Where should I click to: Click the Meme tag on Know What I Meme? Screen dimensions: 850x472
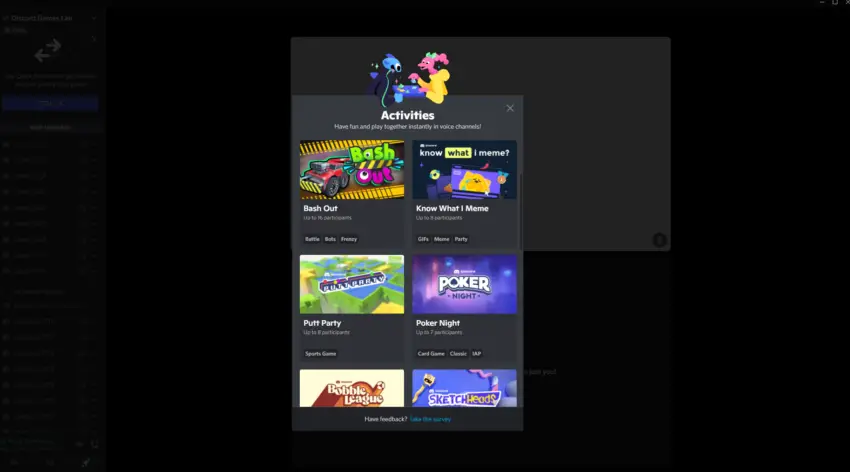pos(441,239)
